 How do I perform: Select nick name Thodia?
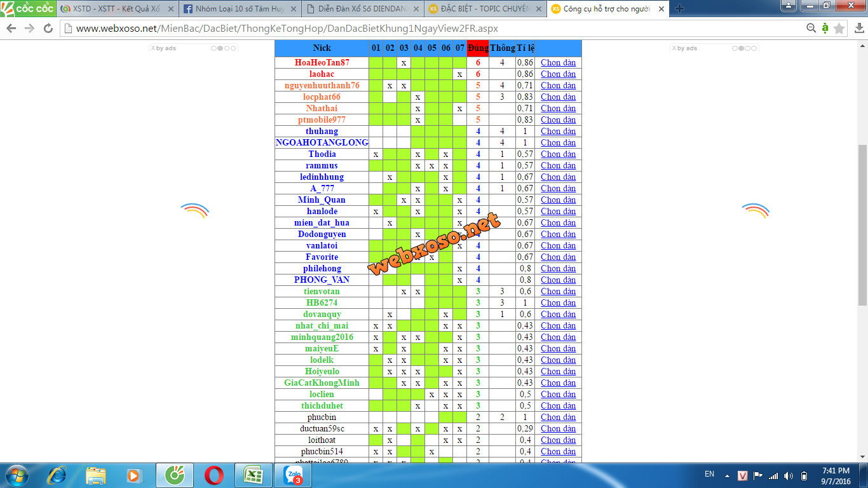point(322,154)
